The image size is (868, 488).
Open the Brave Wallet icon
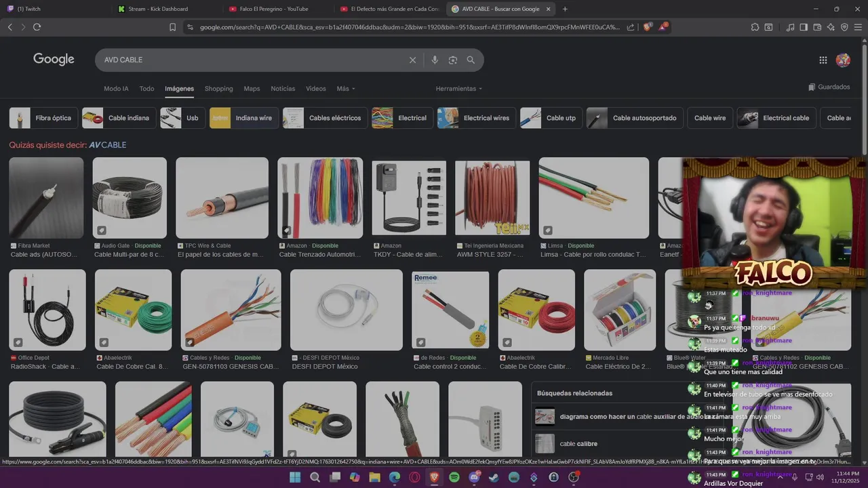pyautogui.click(x=817, y=27)
